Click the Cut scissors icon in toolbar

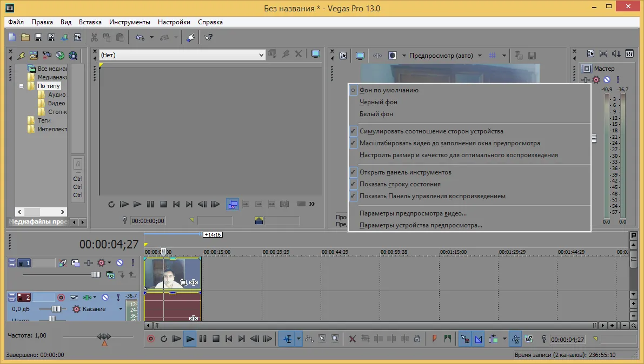(x=94, y=37)
